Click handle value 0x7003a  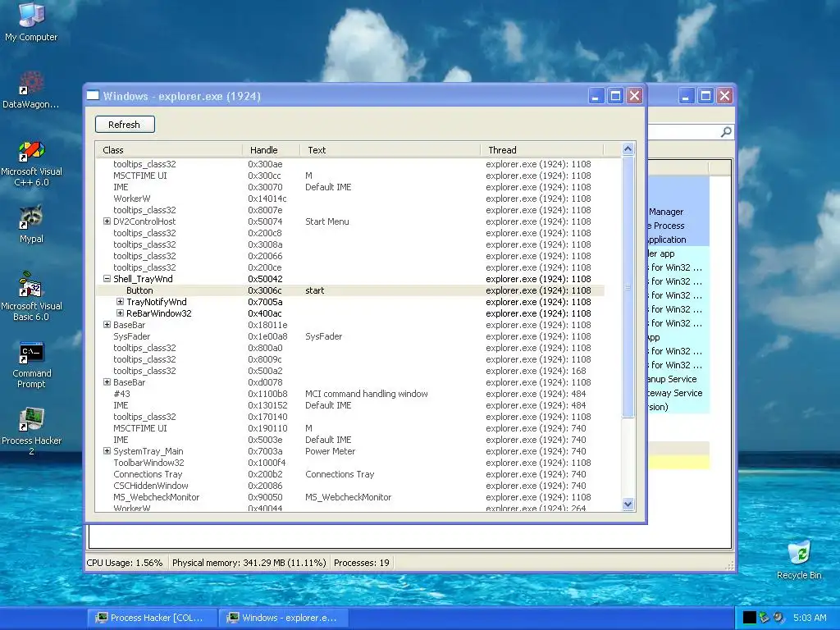tap(265, 451)
